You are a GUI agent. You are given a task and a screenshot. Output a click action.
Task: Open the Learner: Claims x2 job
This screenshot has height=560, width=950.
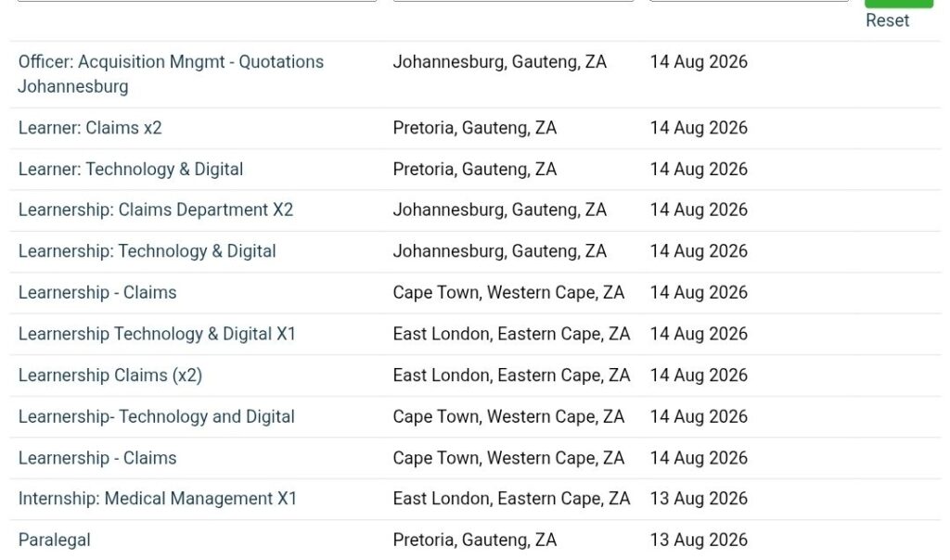click(90, 128)
